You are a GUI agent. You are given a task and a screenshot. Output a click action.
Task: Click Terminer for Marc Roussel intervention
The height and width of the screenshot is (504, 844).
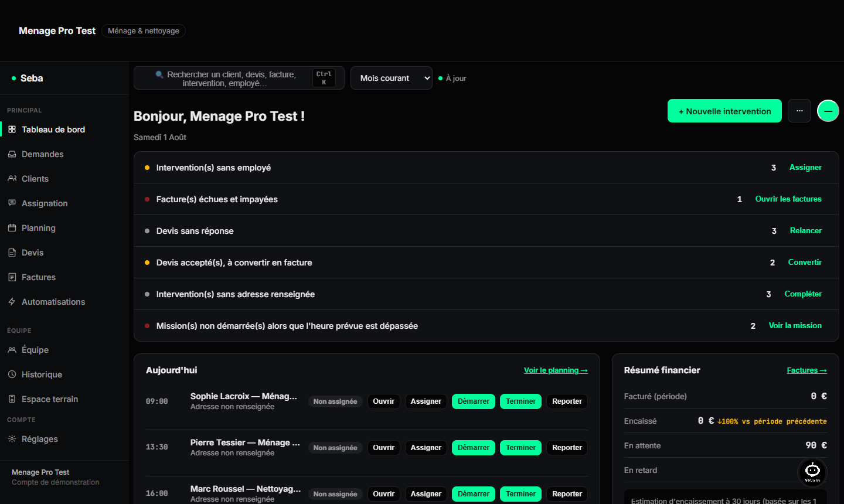(x=521, y=494)
